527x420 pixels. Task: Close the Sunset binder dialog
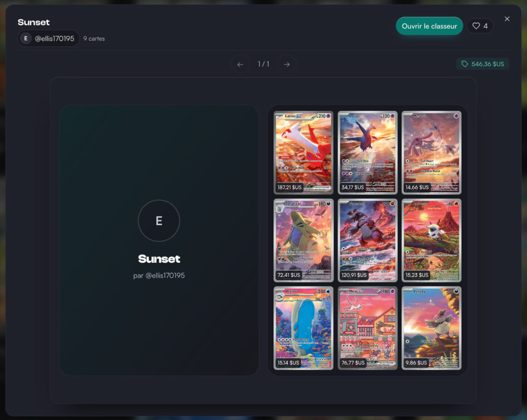click(x=507, y=19)
